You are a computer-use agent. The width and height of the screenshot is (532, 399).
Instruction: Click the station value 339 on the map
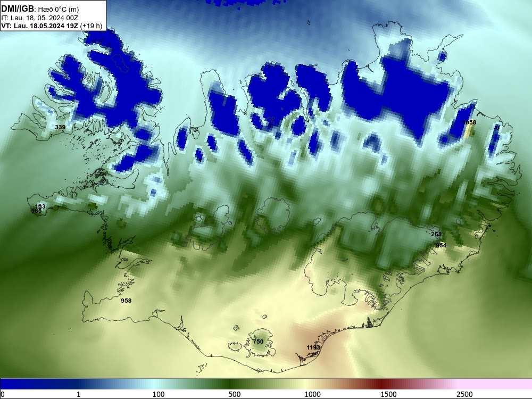click(x=60, y=127)
